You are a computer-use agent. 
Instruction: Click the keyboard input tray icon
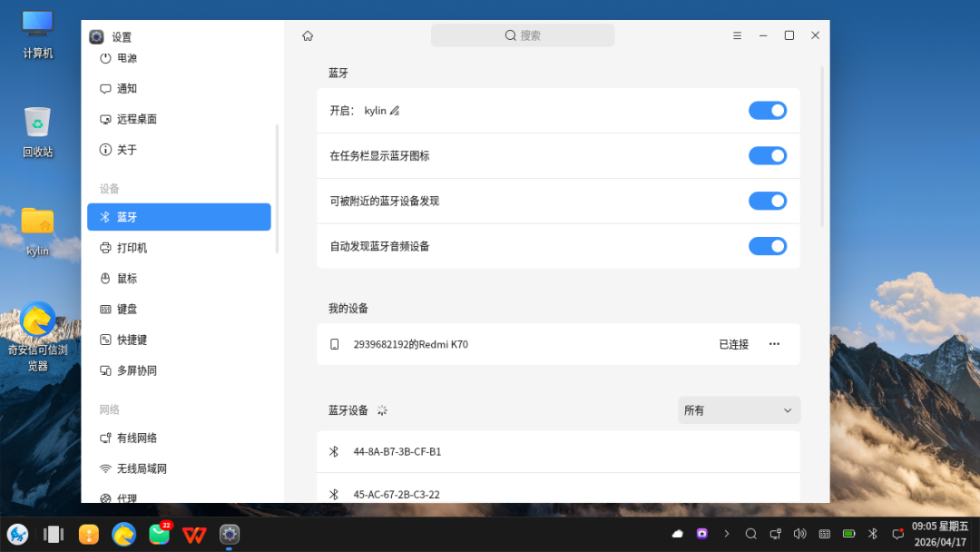tap(824, 534)
